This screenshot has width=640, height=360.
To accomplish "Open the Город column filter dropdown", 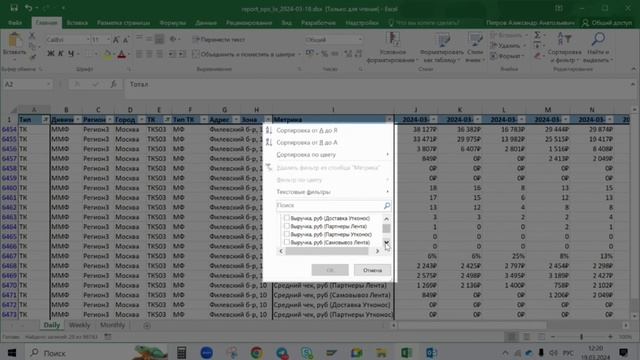I will pyautogui.click(x=141, y=120).
